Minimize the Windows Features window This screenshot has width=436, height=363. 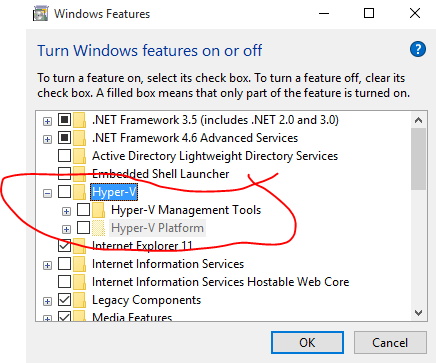point(324,14)
